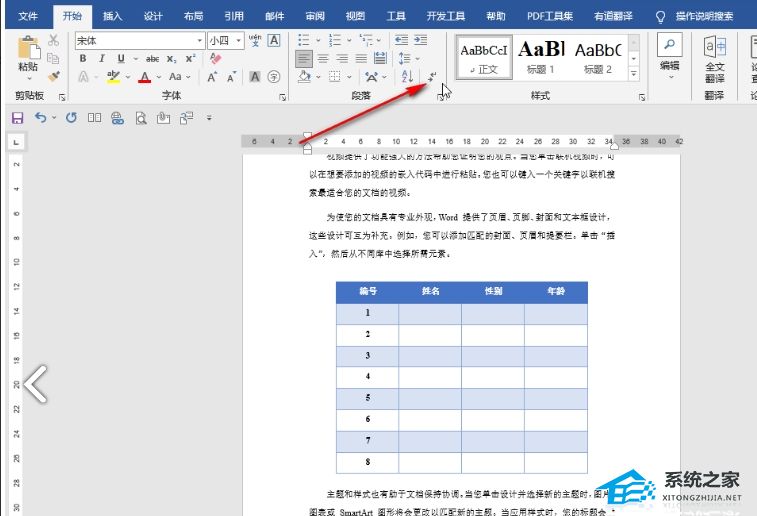757x516 pixels.
Task: Switch to the 布局 (Layout) tab
Action: [194, 16]
